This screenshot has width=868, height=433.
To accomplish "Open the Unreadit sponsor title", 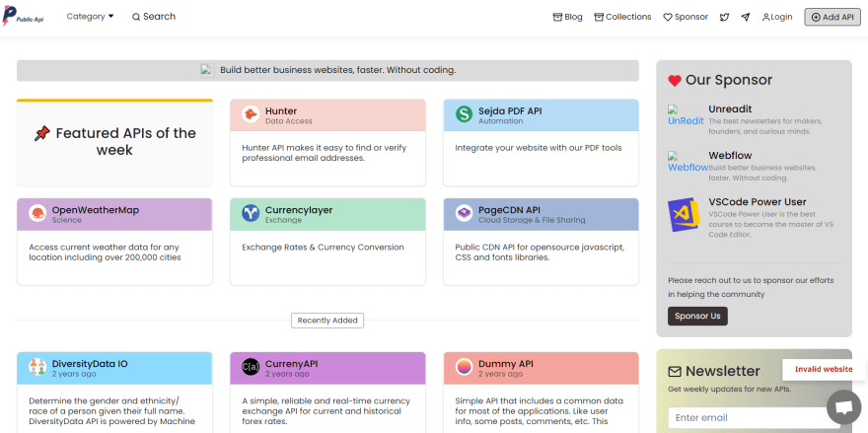I will [x=730, y=109].
